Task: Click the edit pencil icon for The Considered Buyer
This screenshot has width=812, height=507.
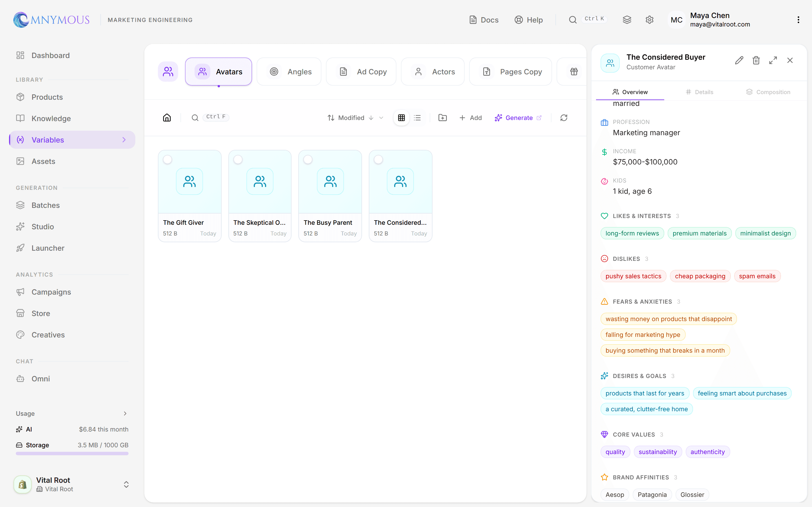Action: click(739, 60)
